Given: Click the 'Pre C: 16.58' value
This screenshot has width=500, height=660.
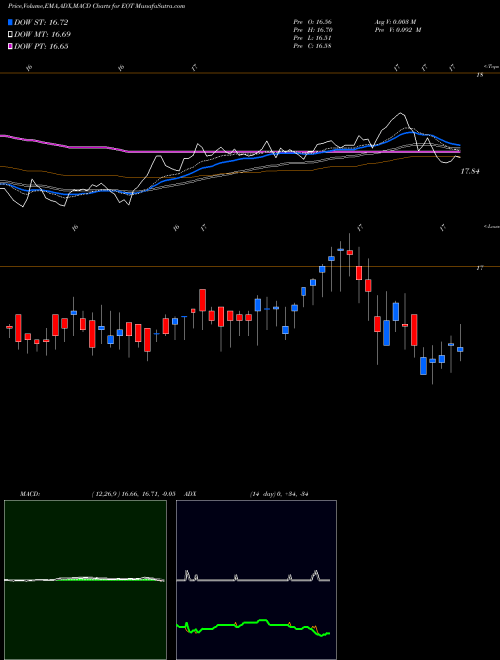Looking at the screenshot, I should 312,46.
